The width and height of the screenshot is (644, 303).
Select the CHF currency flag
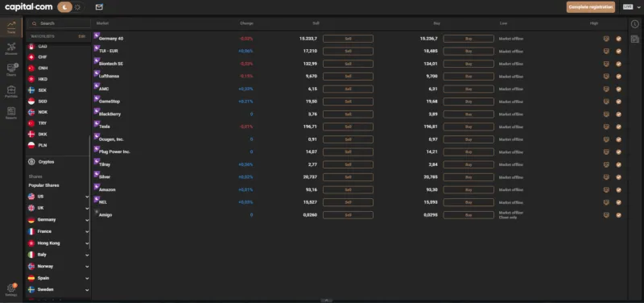[31, 57]
